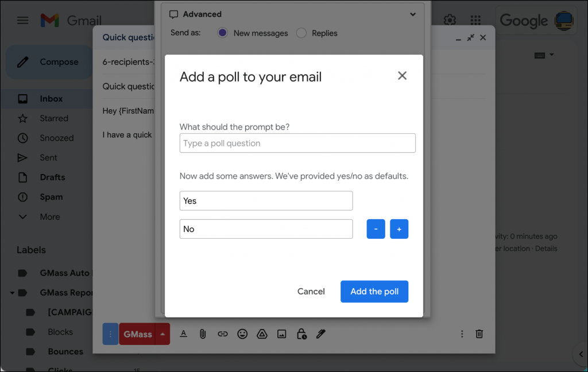The width and height of the screenshot is (588, 372).
Task: Show More labels in the sidebar
Action: (49, 216)
